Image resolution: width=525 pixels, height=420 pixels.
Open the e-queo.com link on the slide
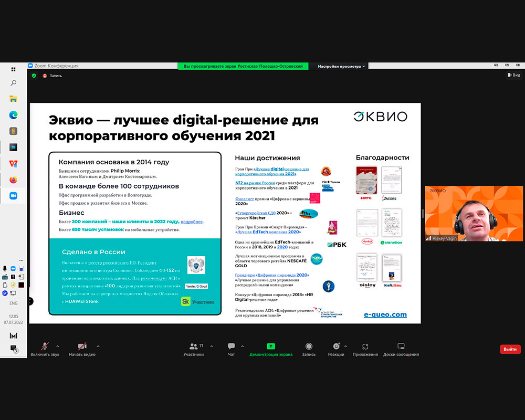385,314
